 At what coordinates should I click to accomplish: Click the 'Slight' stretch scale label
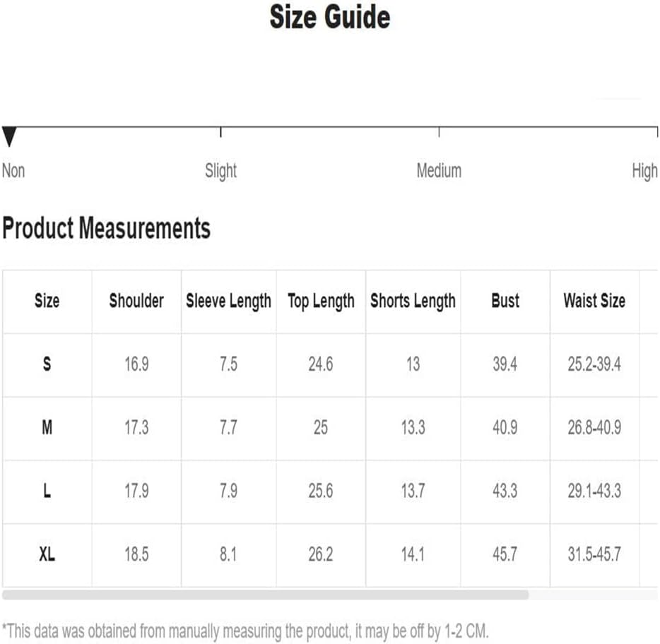pyautogui.click(x=220, y=171)
